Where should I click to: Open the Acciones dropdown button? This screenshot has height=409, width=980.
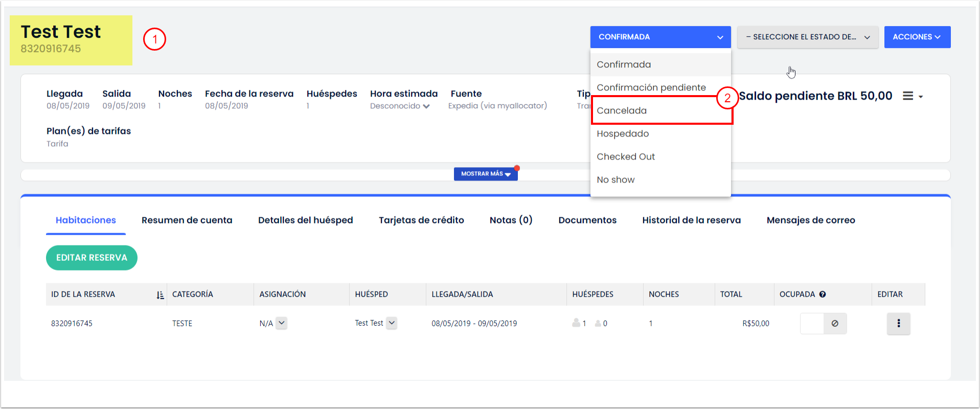coord(917,37)
